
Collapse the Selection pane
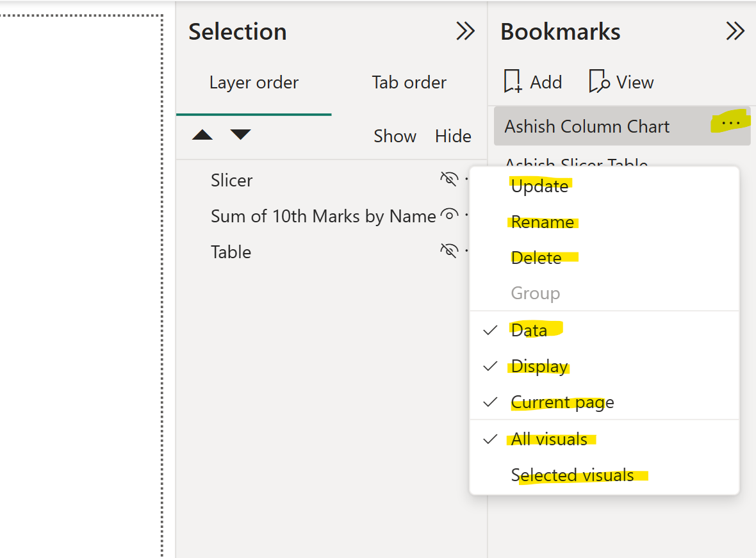[465, 31]
